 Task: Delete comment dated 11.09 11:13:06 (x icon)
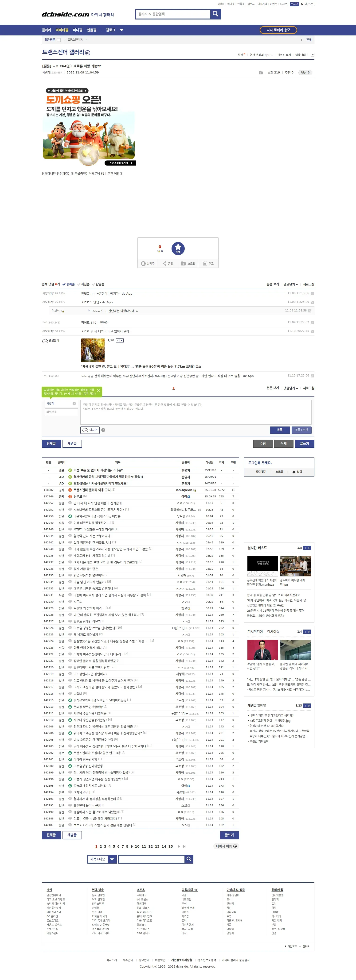[312, 293]
